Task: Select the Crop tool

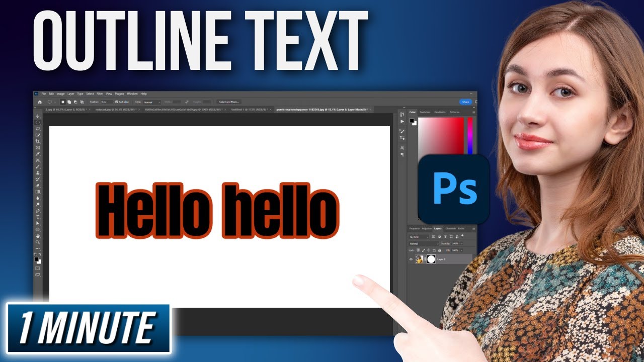Action: click(x=37, y=141)
